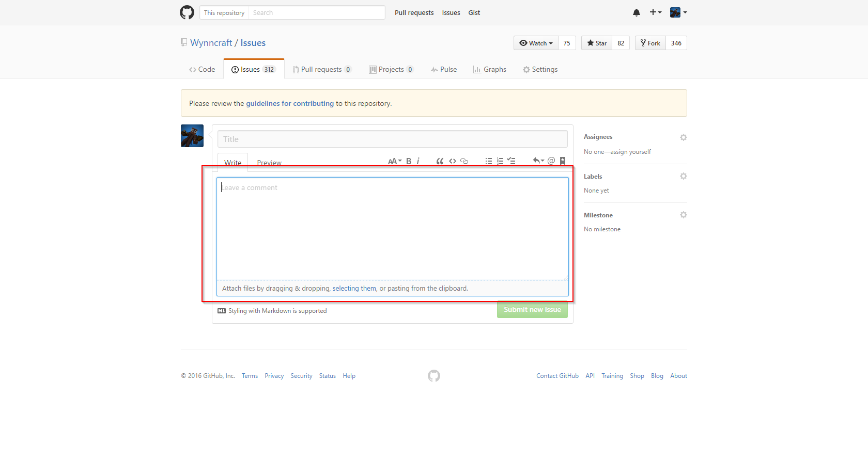868x475 pixels.
Task: Open the Training footer link
Action: point(612,376)
